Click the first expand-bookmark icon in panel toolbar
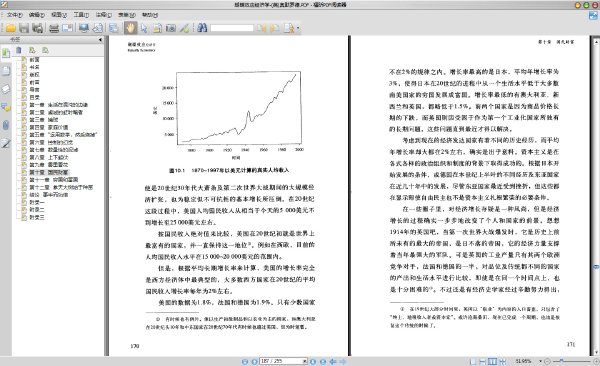The width and height of the screenshot is (600, 366). pyautogui.click(x=32, y=50)
